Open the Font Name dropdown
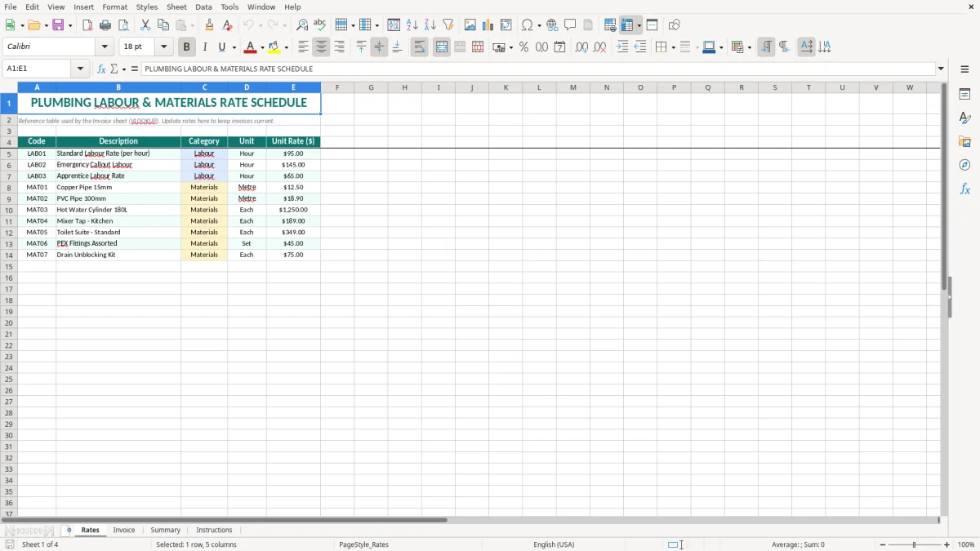The image size is (980, 551). click(x=105, y=47)
